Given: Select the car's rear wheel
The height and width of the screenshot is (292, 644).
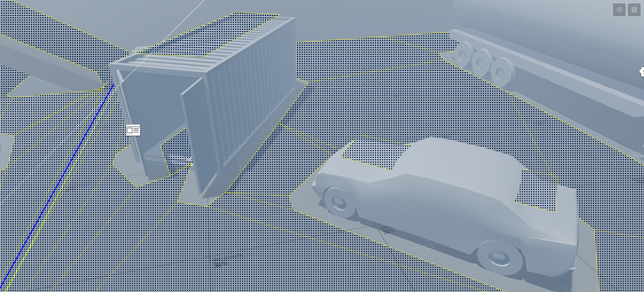Looking at the screenshot, I should pyautogui.click(x=499, y=256).
